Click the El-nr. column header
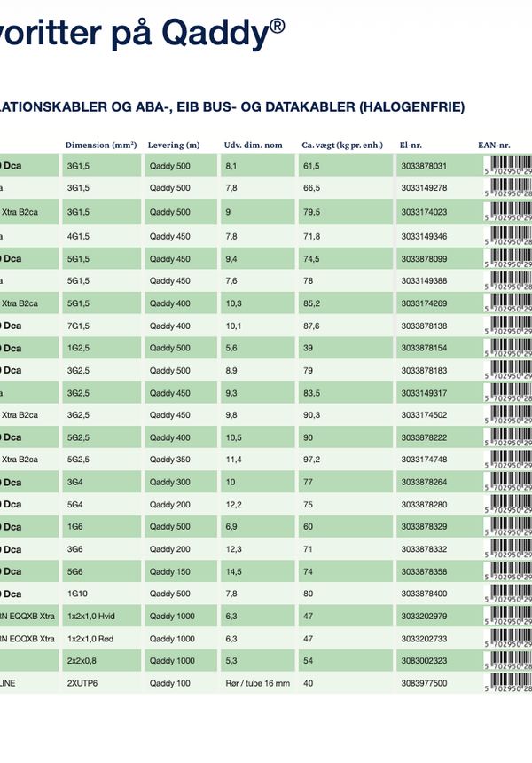Viewport: 532px width, 763px height. coord(411,145)
